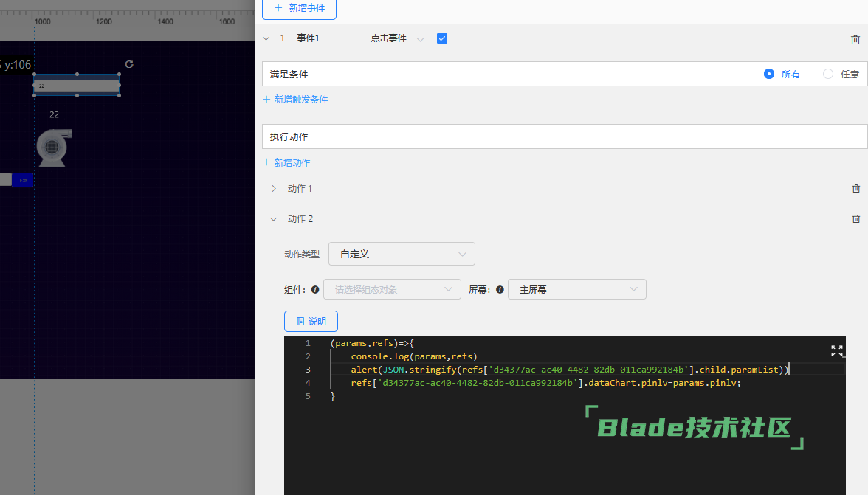Open the 主屏幕 screen dropdown
868x495 pixels.
pos(576,290)
